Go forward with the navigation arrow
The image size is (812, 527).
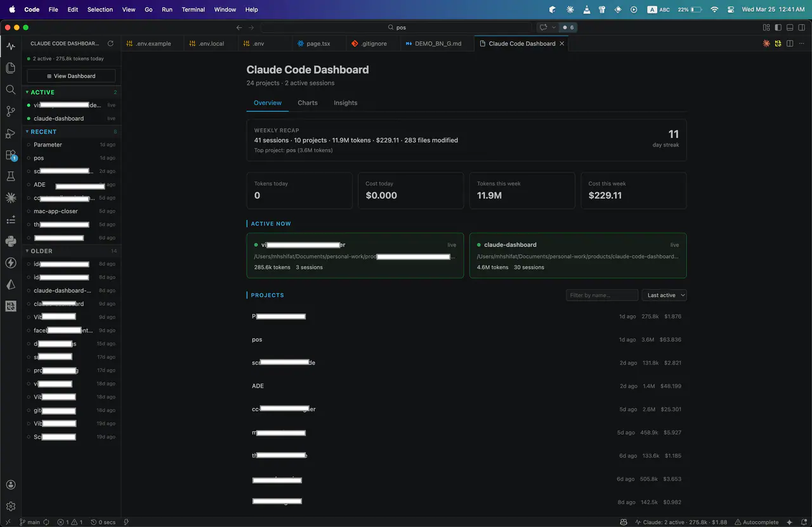coord(251,27)
